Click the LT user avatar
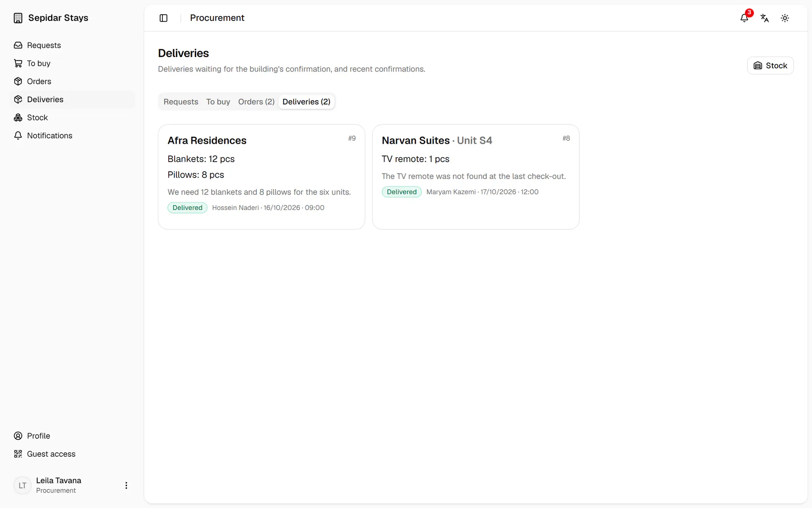Screen dimensions: 812x508 point(23,485)
